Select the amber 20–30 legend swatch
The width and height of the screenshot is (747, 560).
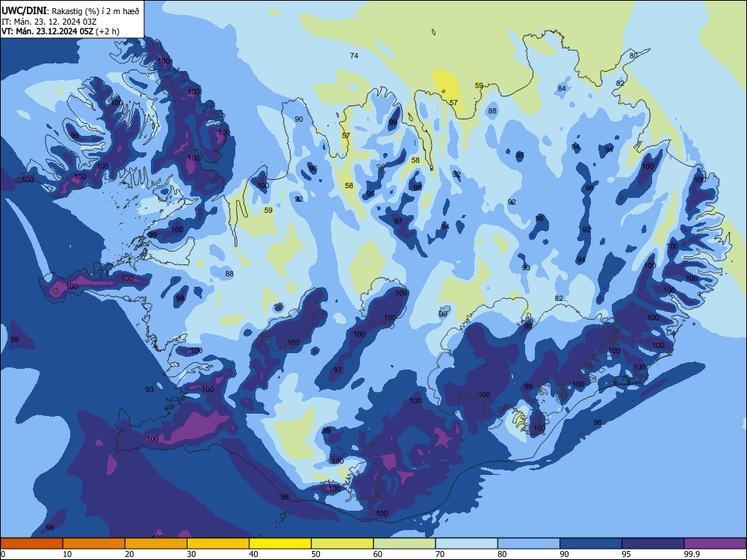[156, 544]
